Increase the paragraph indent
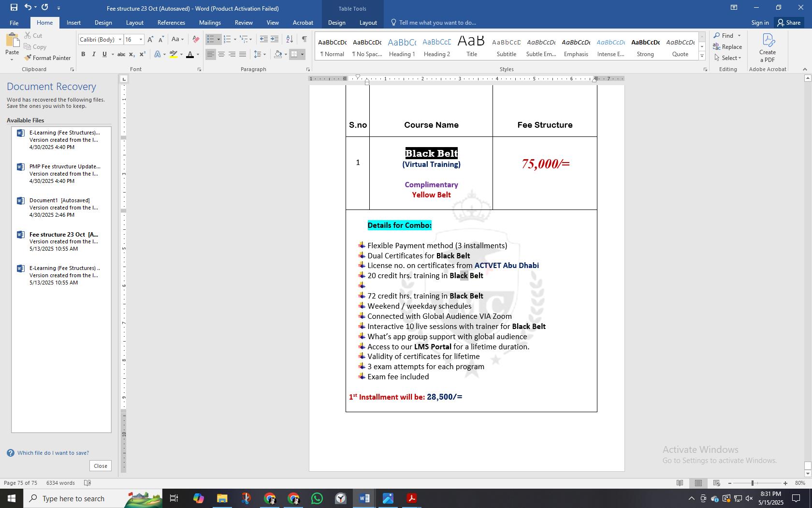The image size is (812, 508). 275,40
